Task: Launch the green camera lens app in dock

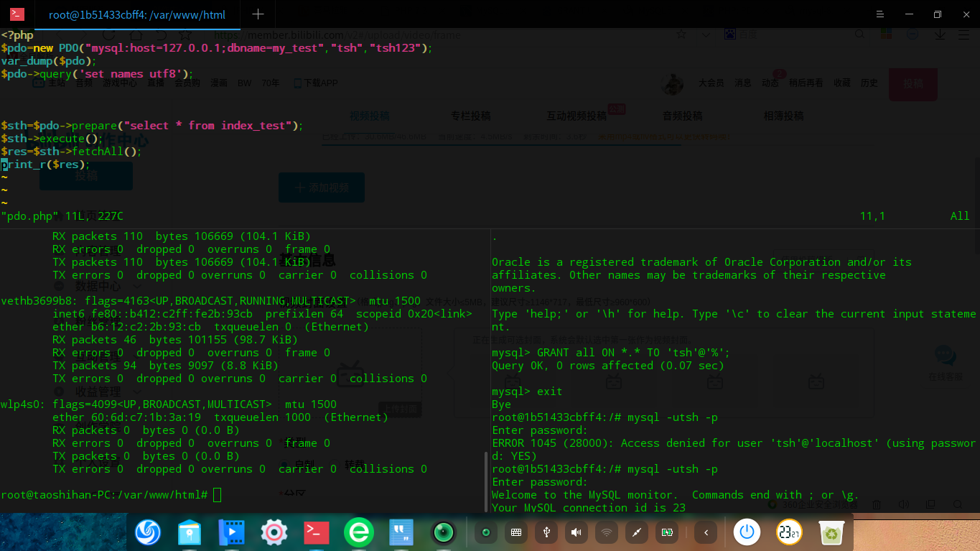Action: 444,532
